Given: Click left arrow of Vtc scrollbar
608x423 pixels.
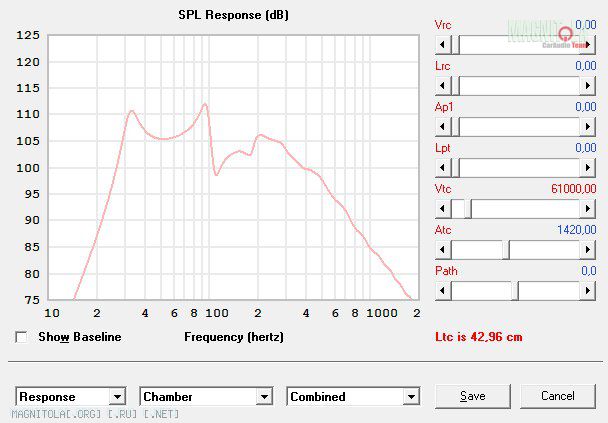Looking at the screenshot, I should tap(441, 208).
